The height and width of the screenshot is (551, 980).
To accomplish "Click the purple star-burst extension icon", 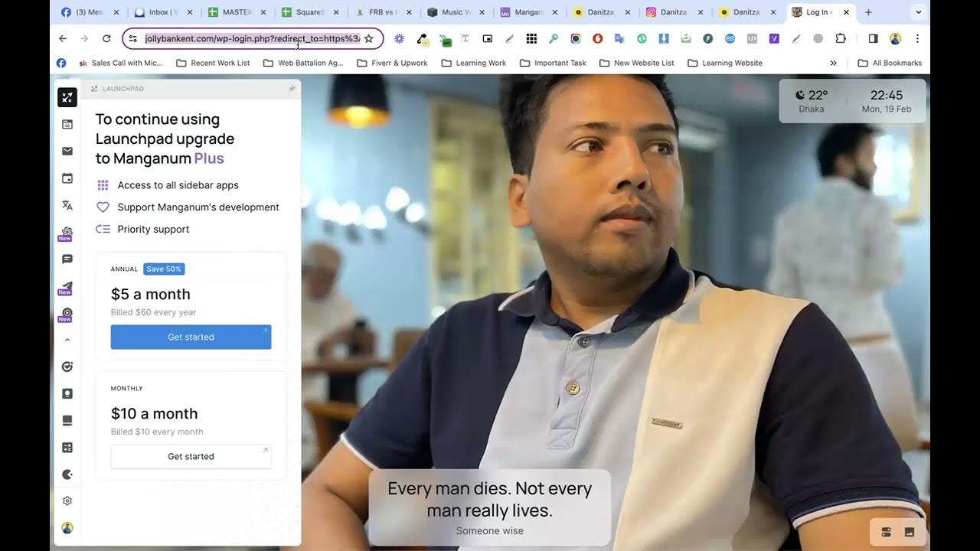I will tap(399, 38).
